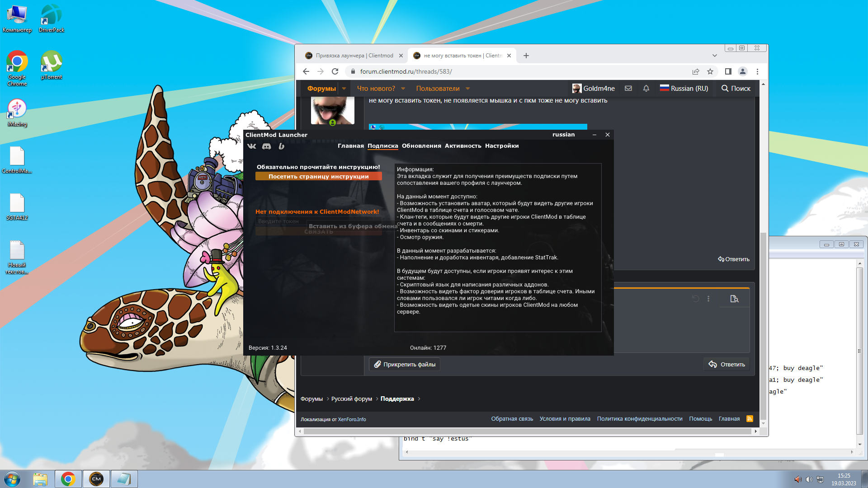
Task: Open the µTorrent desktop shortcut
Action: point(52,66)
